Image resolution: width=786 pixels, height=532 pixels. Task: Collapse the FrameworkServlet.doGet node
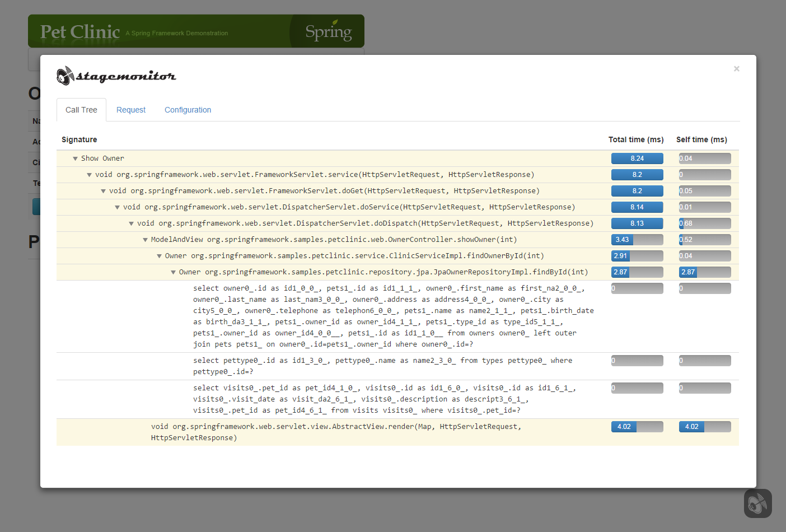(103, 191)
